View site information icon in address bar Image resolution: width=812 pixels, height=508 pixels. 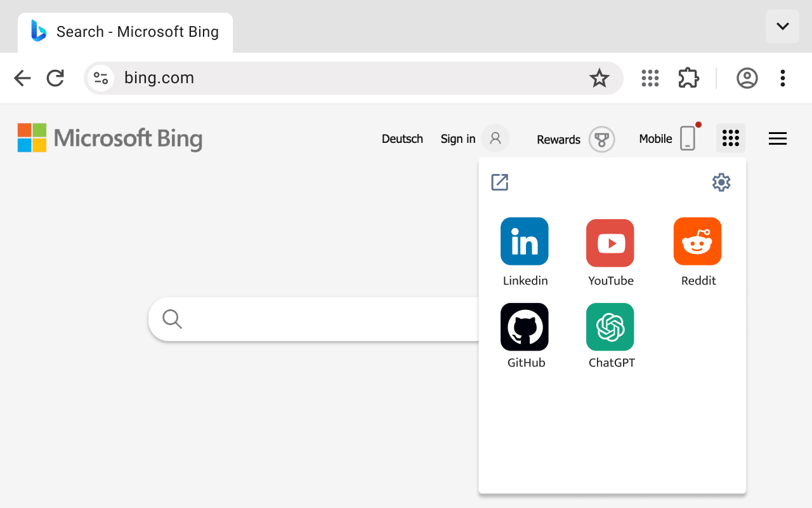[x=101, y=78]
